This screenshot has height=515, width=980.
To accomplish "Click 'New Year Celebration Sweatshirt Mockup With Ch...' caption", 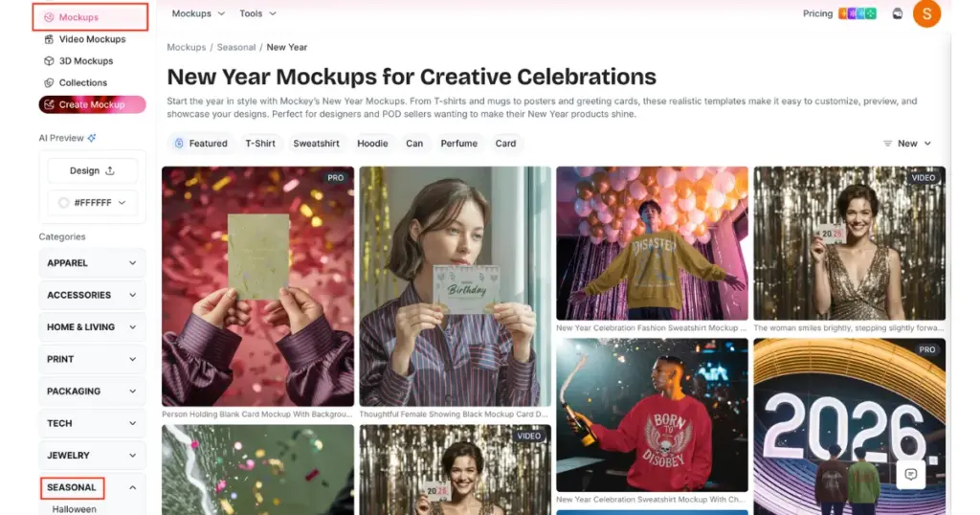I will point(651,500).
